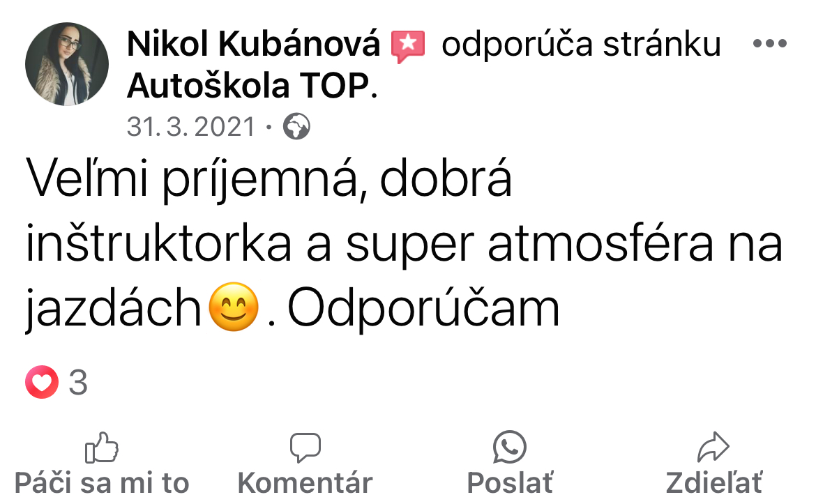Click the smiling emoji in review

[234, 307]
